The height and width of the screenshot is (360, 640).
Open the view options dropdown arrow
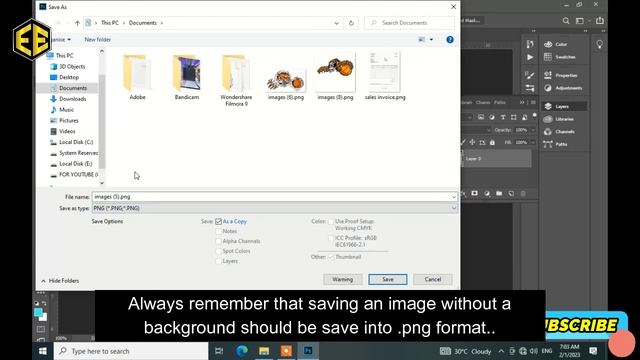431,40
